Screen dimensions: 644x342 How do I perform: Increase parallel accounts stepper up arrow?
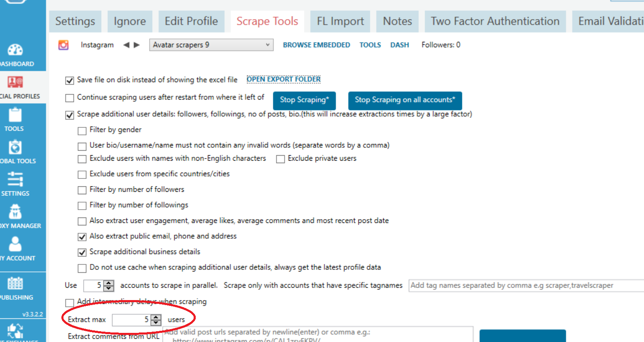point(109,283)
